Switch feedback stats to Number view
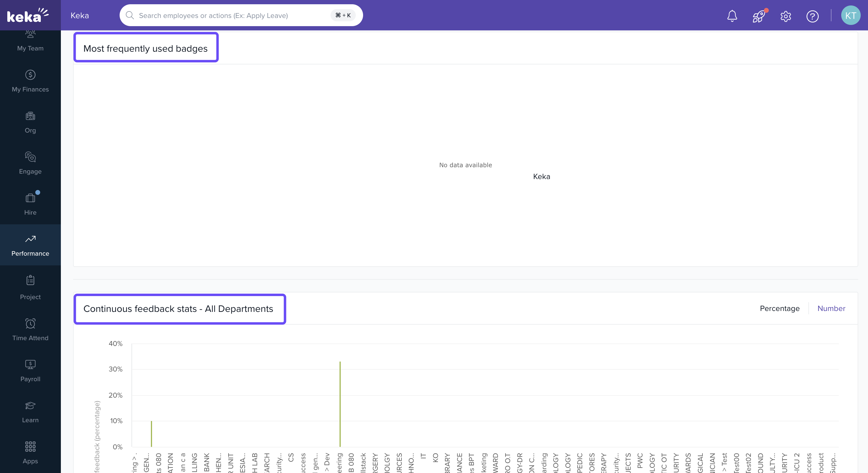This screenshot has height=473, width=868. point(831,308)
